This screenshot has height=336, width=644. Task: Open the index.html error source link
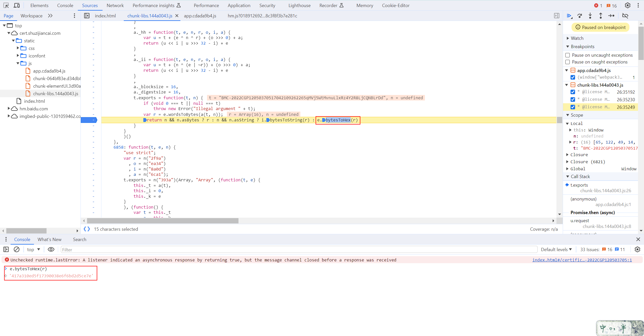coord(582,260)
